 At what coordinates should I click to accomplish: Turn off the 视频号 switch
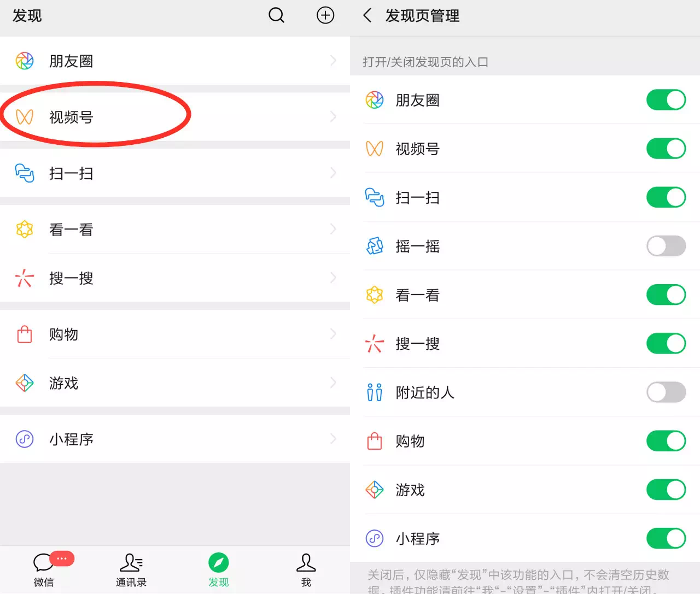[x=666, y=149]
